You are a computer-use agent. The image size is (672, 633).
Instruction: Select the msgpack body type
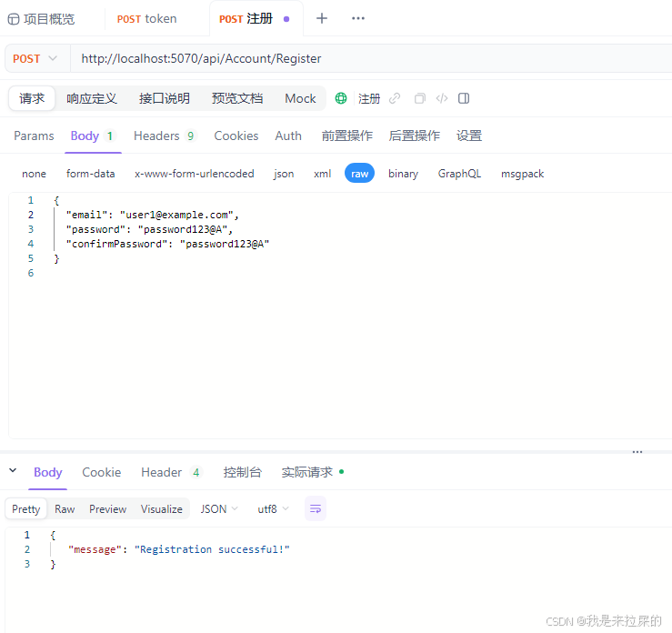[x=522, y=174]
